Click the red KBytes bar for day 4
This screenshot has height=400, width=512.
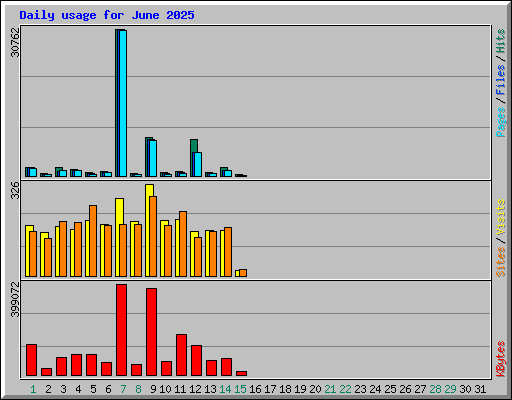click(x=76, y=365)
